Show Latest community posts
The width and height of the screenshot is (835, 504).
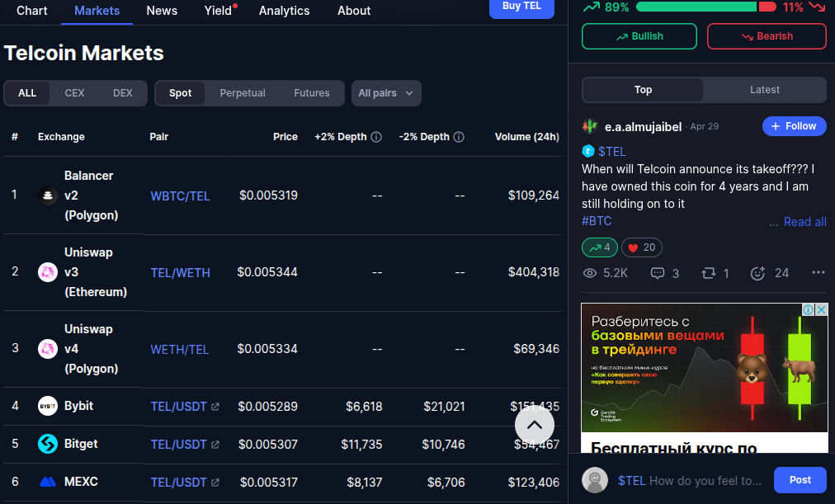[x=765, y=90]
